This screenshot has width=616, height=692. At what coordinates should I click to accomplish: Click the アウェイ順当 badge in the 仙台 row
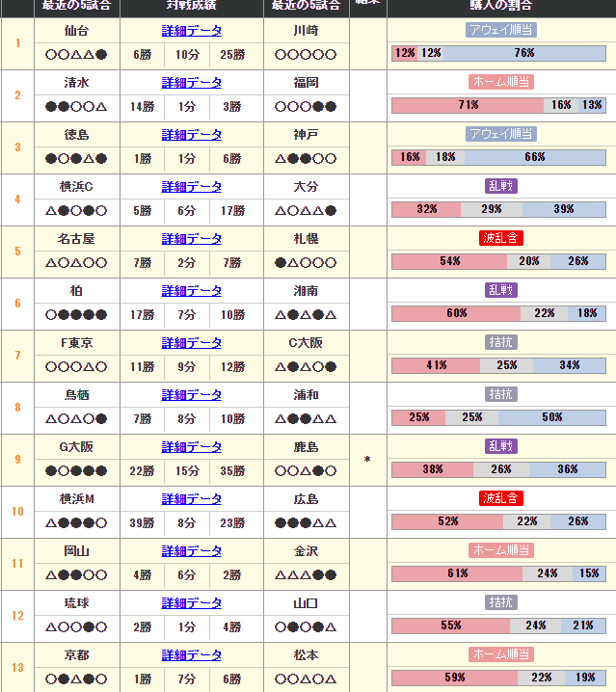pos(501,30)
